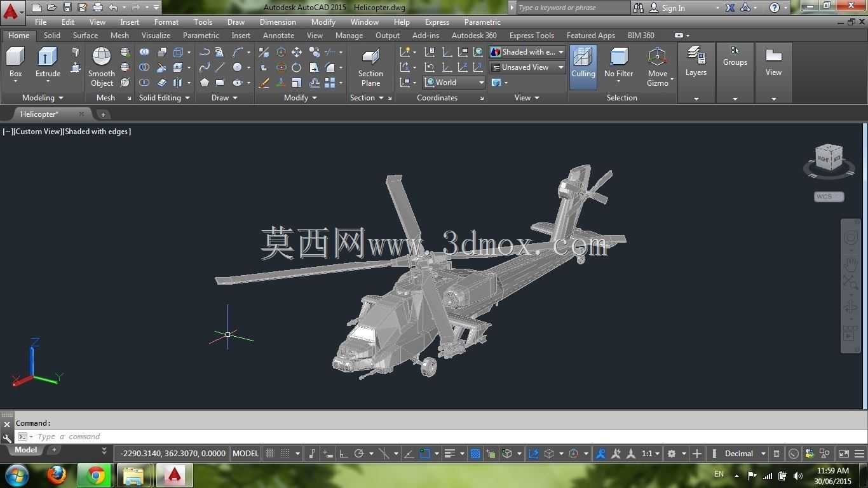Viewport: 868px width, 488px height.
Task: Open the Help question mark icon
Action: coord(774,8)
